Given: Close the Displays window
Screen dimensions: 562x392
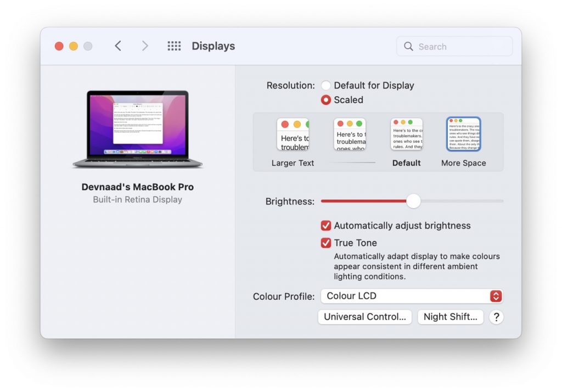Looking at the screenshot, I should pos(59,46).
